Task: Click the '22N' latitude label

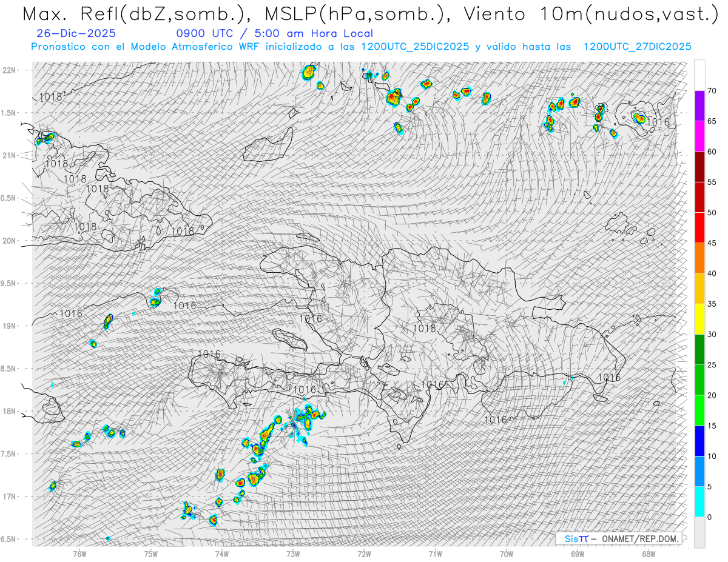Action: pyautogui.click(x=8, y=70)
